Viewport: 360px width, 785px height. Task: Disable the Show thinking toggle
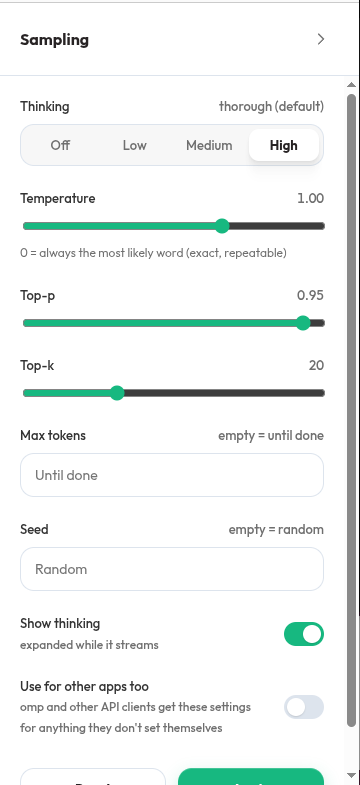coord(304,634)
